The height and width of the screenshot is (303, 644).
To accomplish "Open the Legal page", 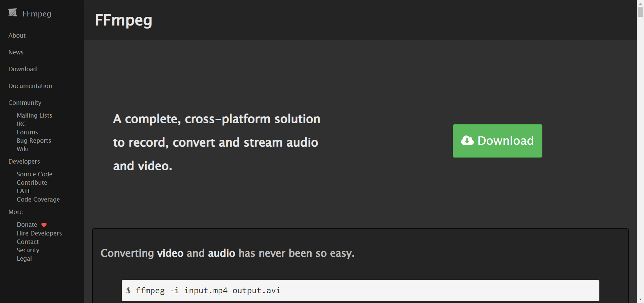I will (x=24, y=258).
